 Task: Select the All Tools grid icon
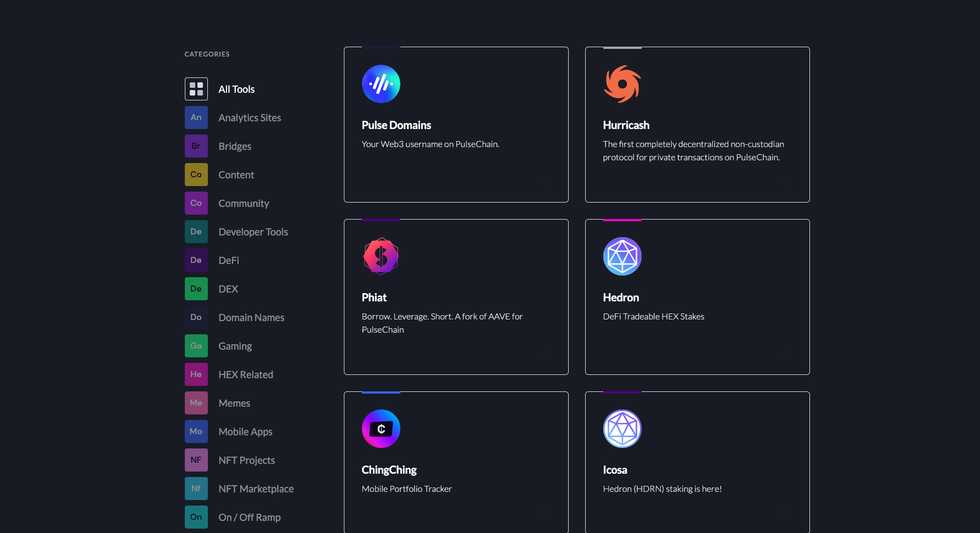pos(196,88)
